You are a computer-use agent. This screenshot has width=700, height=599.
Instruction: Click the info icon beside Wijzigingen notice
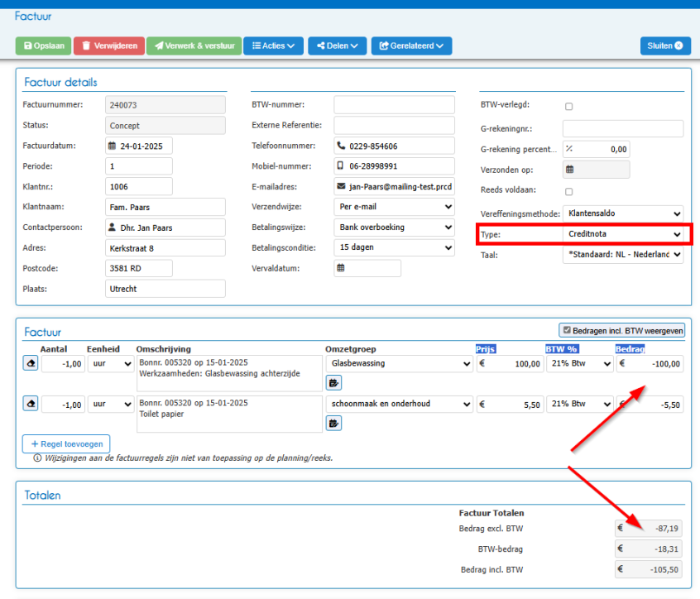tap(37, 458)
